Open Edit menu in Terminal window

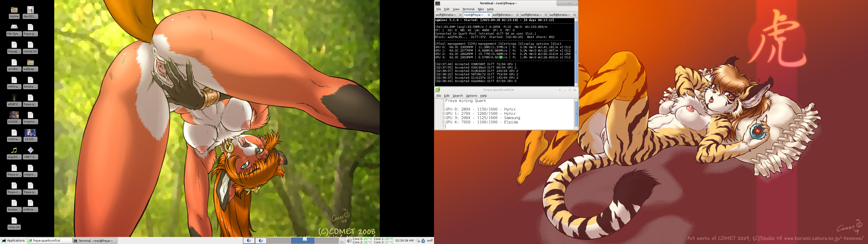coord(446,9)
